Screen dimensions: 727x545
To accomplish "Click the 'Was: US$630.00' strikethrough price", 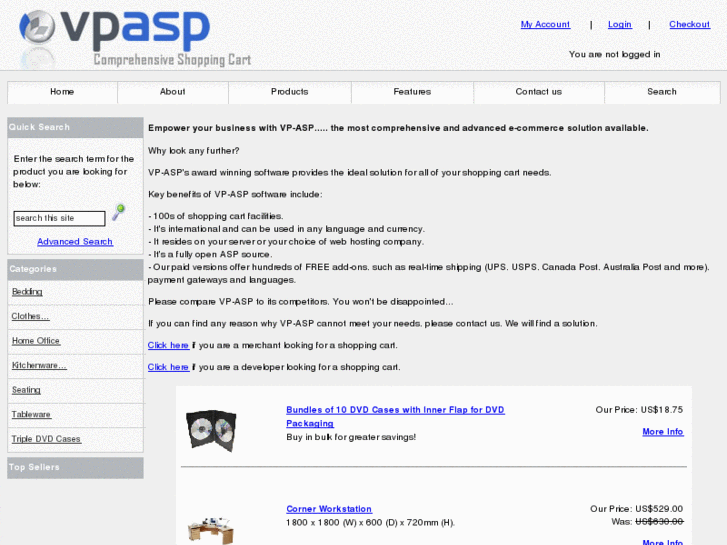I will [x=647, y=522].
